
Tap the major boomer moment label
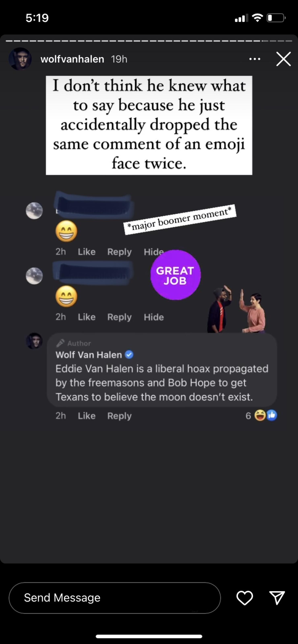coord(180,219)
